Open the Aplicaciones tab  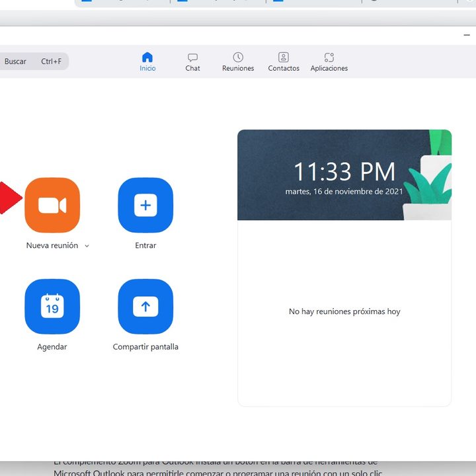(x=329, y=62)
